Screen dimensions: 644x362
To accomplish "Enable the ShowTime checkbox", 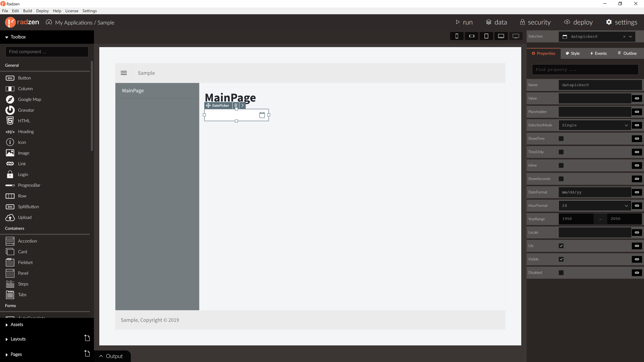I will [x=561, y=138].
